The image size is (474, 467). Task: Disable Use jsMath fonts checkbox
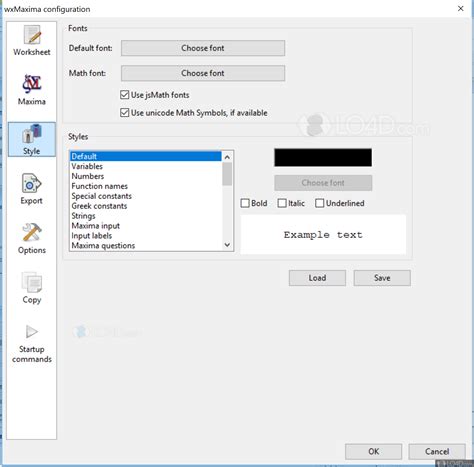click(x=124, y=95)
